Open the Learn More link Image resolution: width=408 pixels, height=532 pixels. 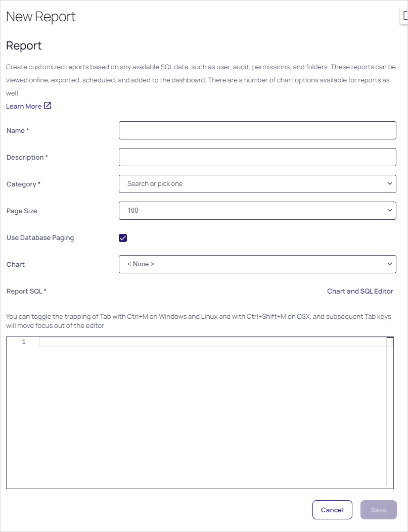click(x=24, y=107)
